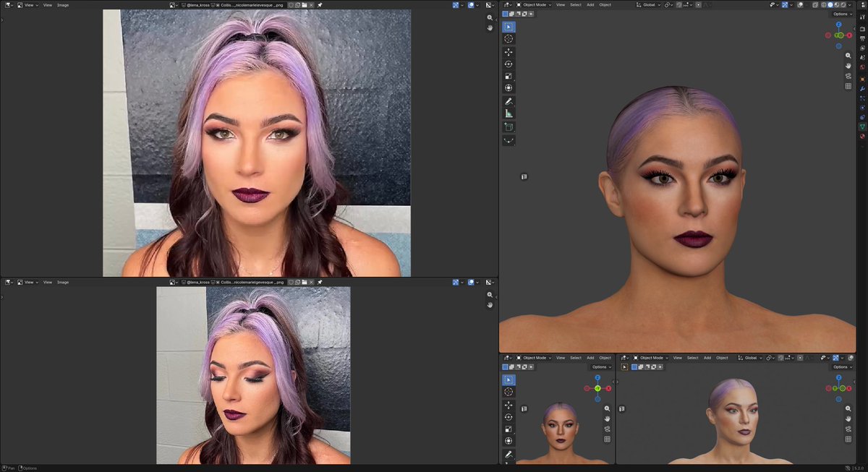Open Image menu in bottom image editor
Screen dimensions: 868x472
coord(63,282)
